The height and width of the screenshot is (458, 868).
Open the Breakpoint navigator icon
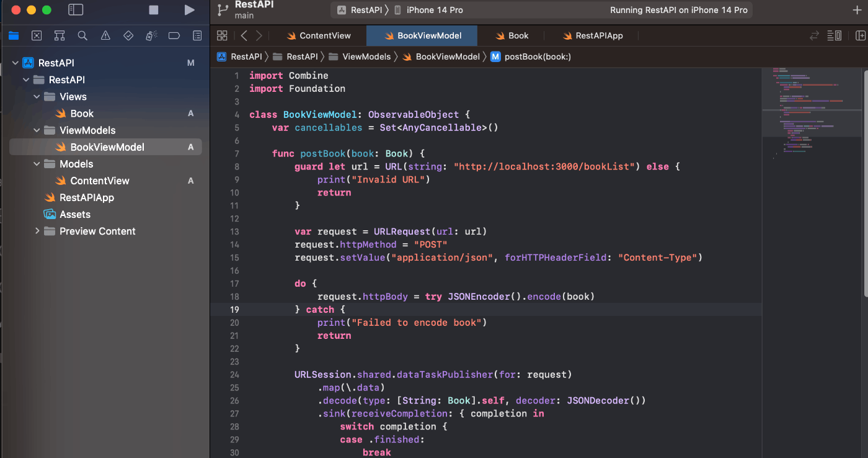click(174, 35)
